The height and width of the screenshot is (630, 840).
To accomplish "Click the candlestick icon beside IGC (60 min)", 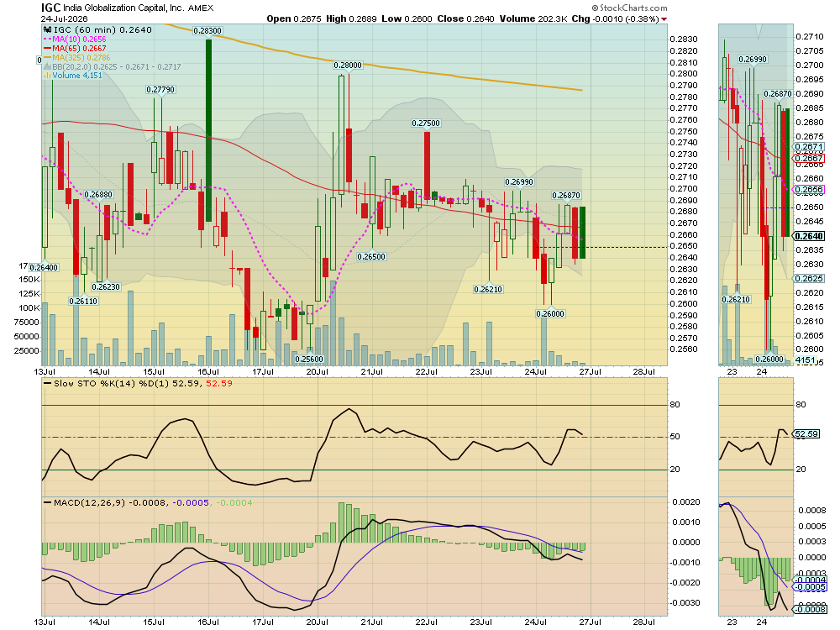I will (x=47, y=30).
